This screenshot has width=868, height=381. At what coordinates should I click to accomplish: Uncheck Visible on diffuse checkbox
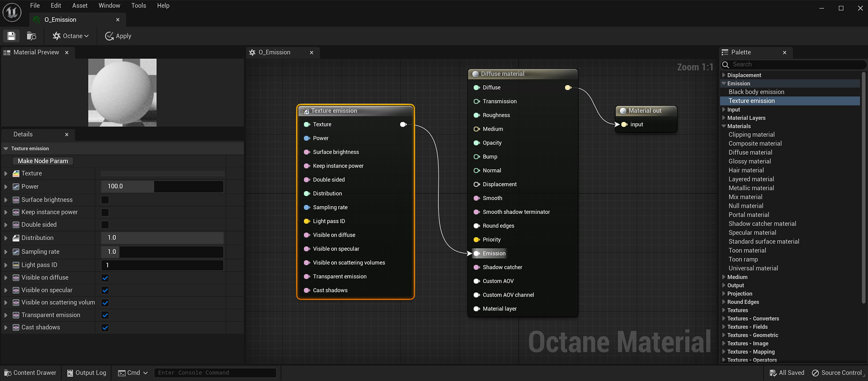tap(105, 278)
